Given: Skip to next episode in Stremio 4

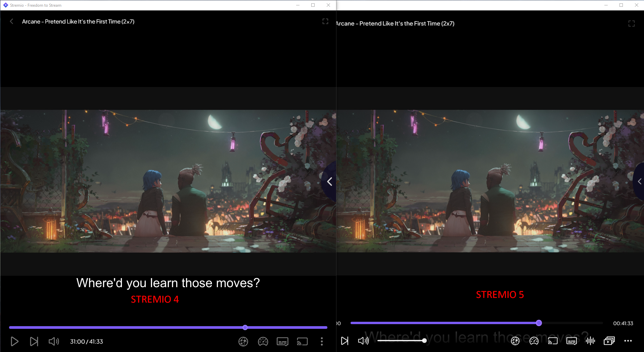Looking at the screenshot, I should click(34, 342).
